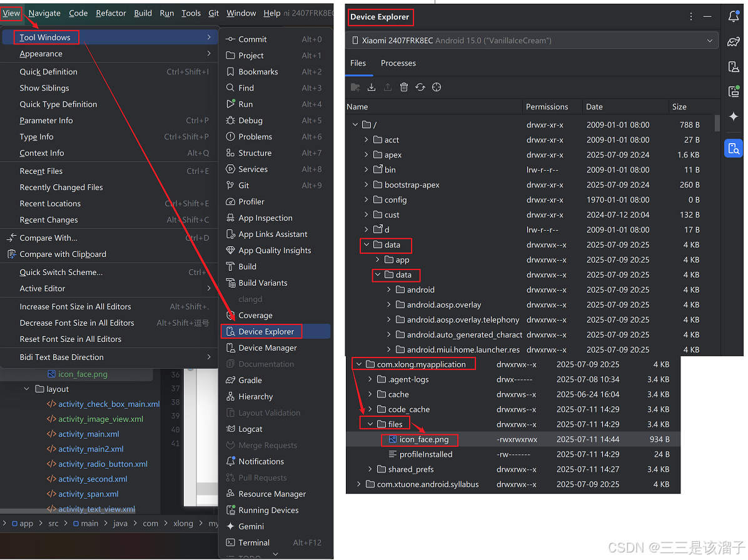Click the Permissions column header
Image resolution: width=748 pixels, height=560 pixels.
point(547,107)
